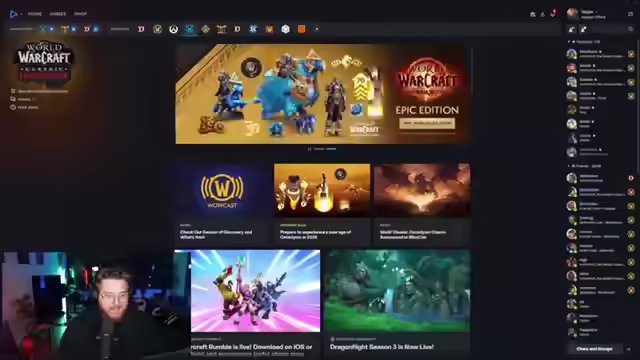Collapse the social panel with the top-right icon
640x360 pixels.
[630, 14]
